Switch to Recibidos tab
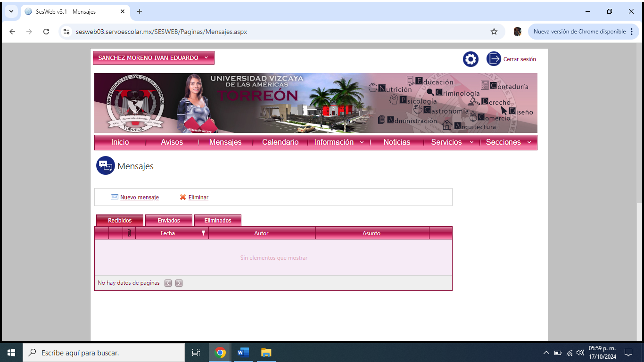Viewport: 644px width, 362px height. coord(120,221)
